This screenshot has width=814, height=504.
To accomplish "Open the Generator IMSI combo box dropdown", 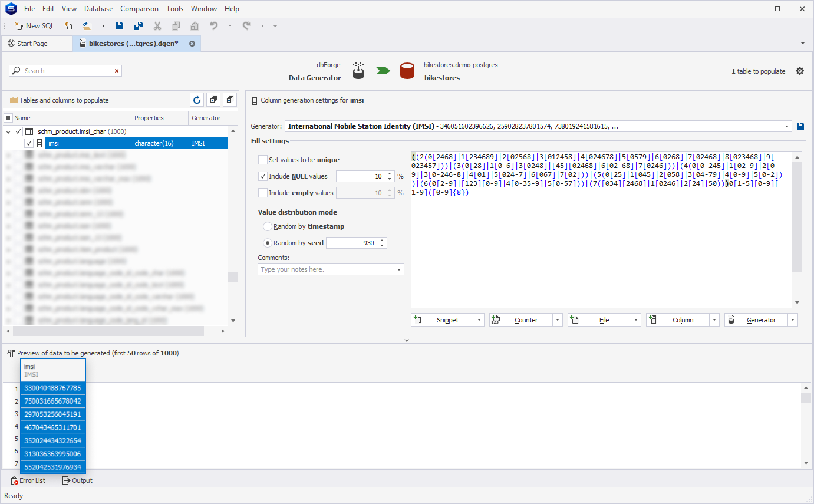I will pyautogui.click(x=787, y=126).
